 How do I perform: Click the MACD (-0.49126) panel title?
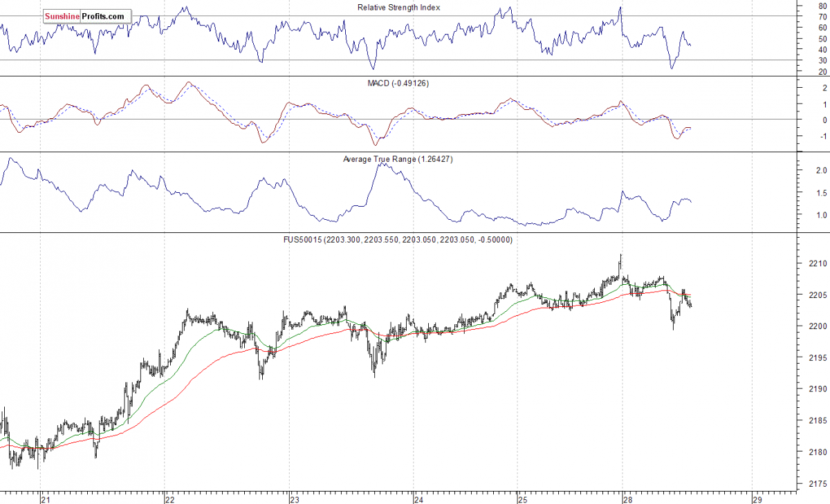point(399,83)
